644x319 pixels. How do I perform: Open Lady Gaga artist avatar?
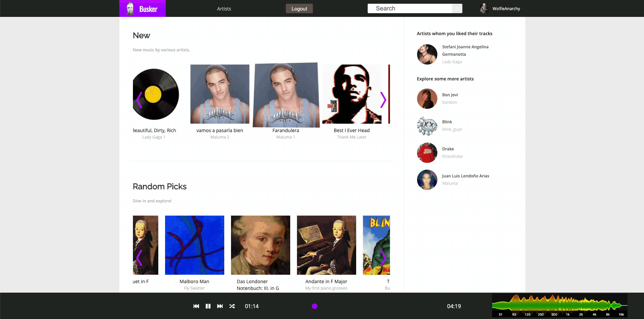coord(427,54)
